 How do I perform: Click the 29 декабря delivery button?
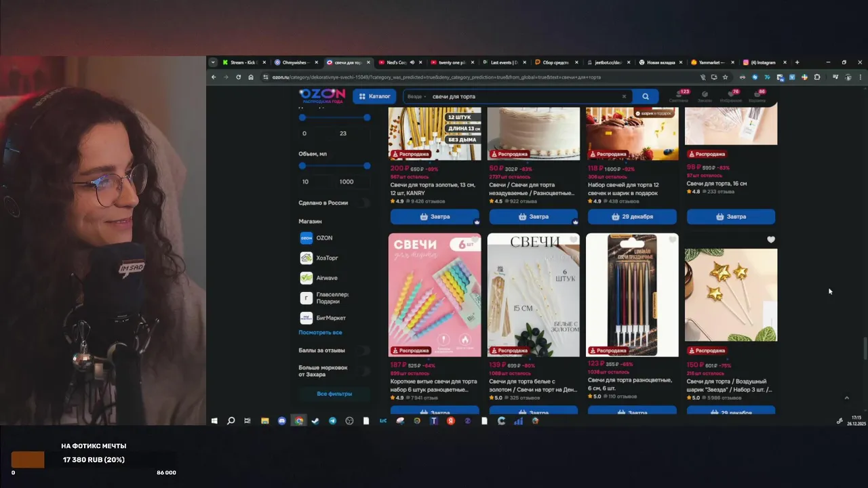(632, 217)
